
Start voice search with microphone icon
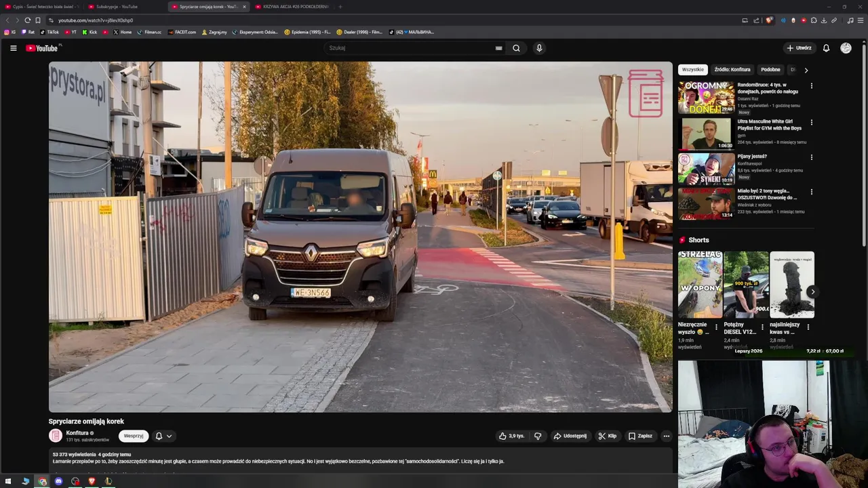click(539, 48)
